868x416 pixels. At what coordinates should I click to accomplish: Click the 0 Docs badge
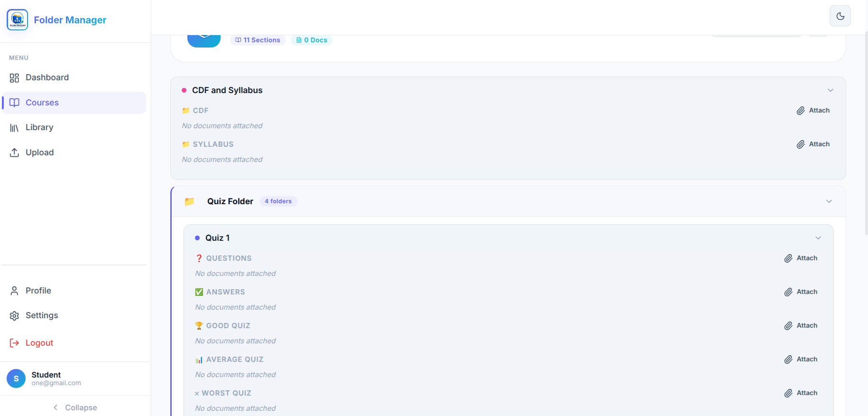(x=312, y=40)
